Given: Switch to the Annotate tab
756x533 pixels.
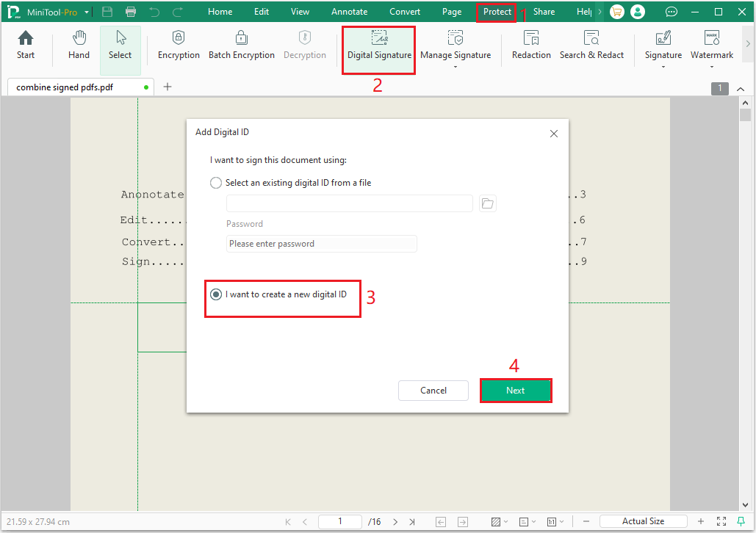Looking at the screenshot, I should (x=349, y=12).
